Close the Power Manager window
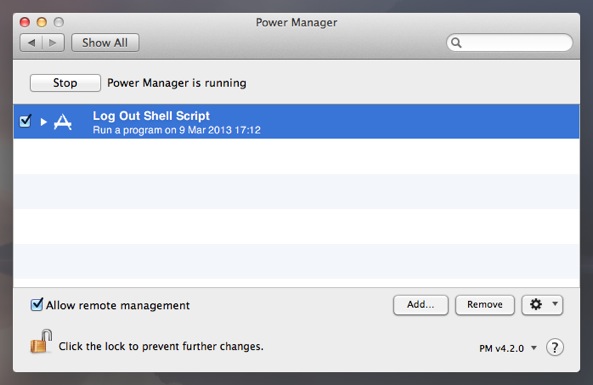Viewport: 593px width, 385px height. point(25,22)
